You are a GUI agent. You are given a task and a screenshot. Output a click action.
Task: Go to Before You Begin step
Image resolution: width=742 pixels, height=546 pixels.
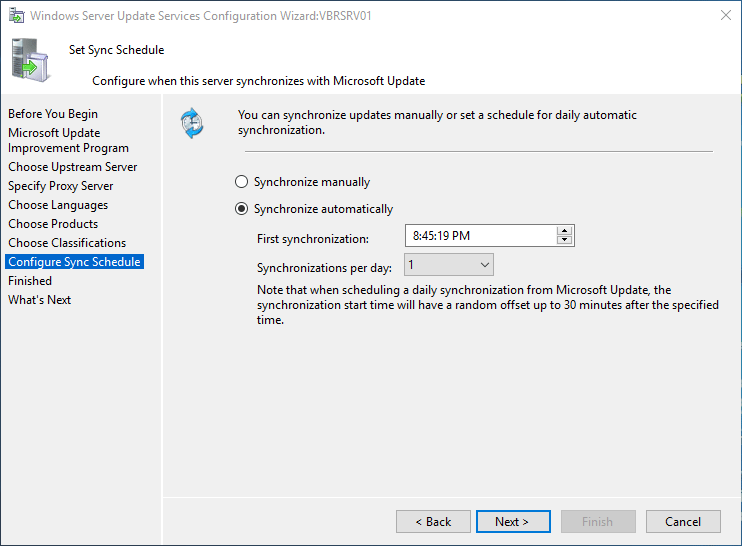pyautogui.click(x=53, y=114)
